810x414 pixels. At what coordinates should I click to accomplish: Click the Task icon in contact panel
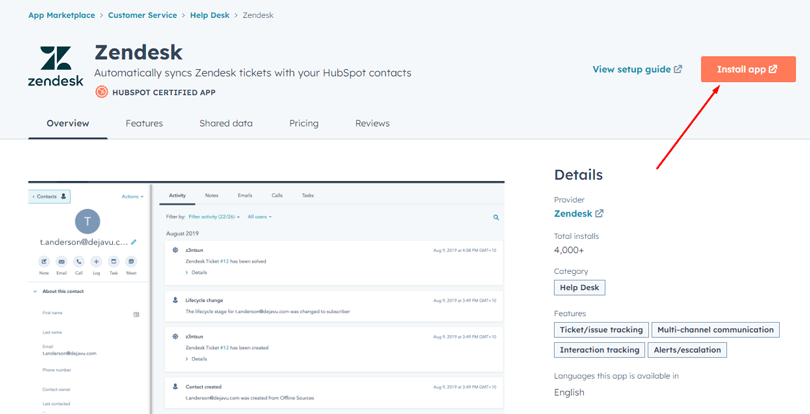[114, 262]
